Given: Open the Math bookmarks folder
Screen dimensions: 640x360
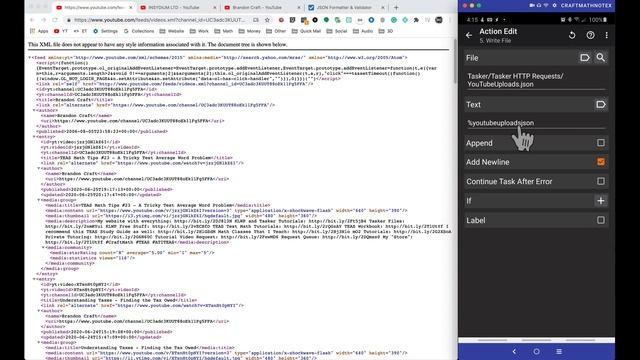Looking at the screenshot, I should click(224, 31).
